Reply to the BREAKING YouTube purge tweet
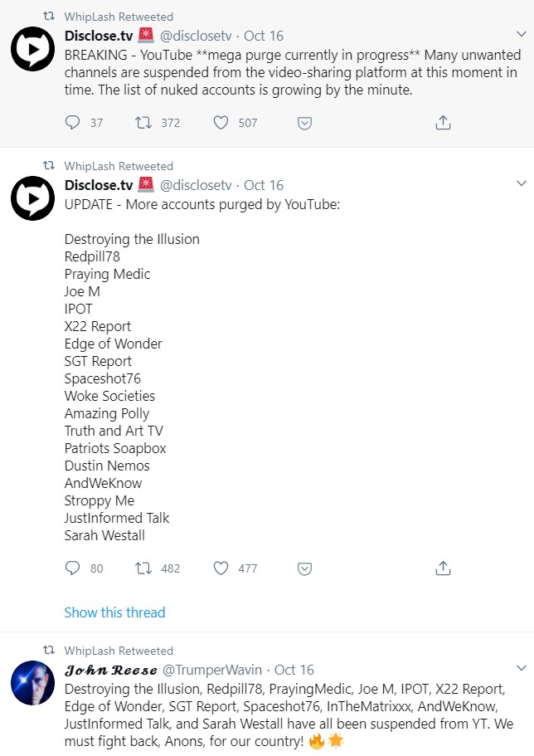Viewport: 534px width, 756px height. pos(73,123)
